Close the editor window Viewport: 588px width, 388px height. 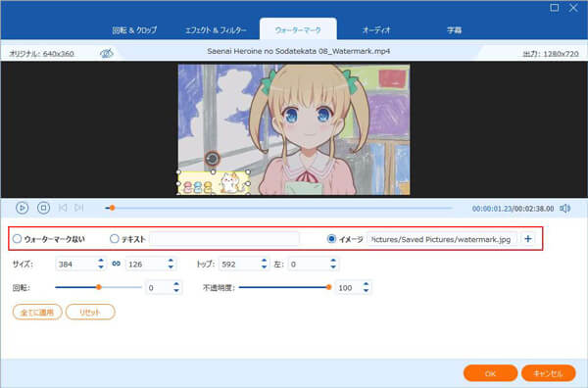click(573, 8)
